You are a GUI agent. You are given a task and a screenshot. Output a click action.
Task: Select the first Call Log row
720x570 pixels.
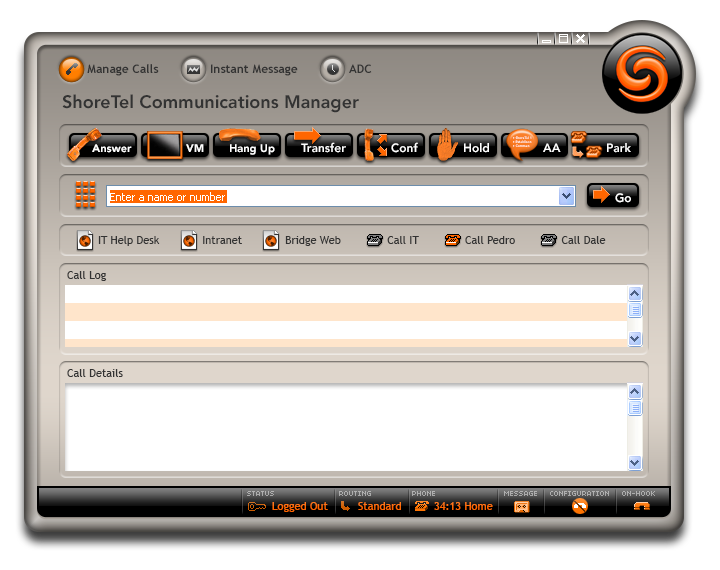pos(346,294)
